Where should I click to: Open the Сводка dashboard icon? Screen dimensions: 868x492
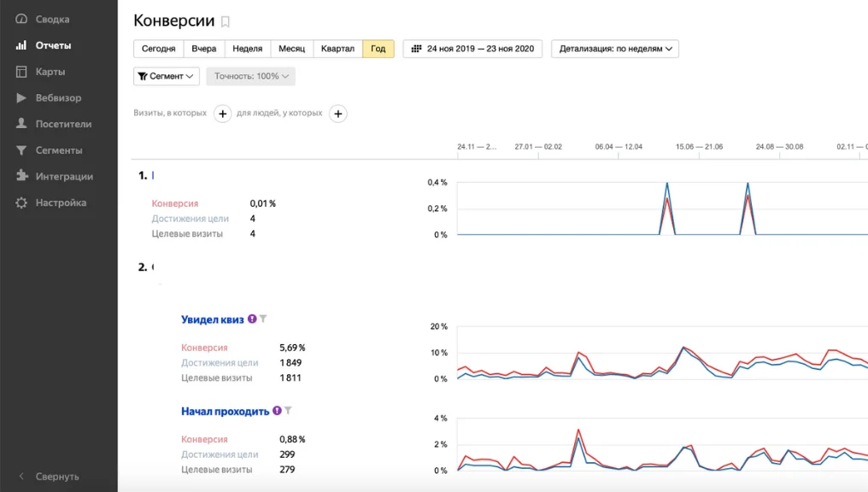click(21, 19)
